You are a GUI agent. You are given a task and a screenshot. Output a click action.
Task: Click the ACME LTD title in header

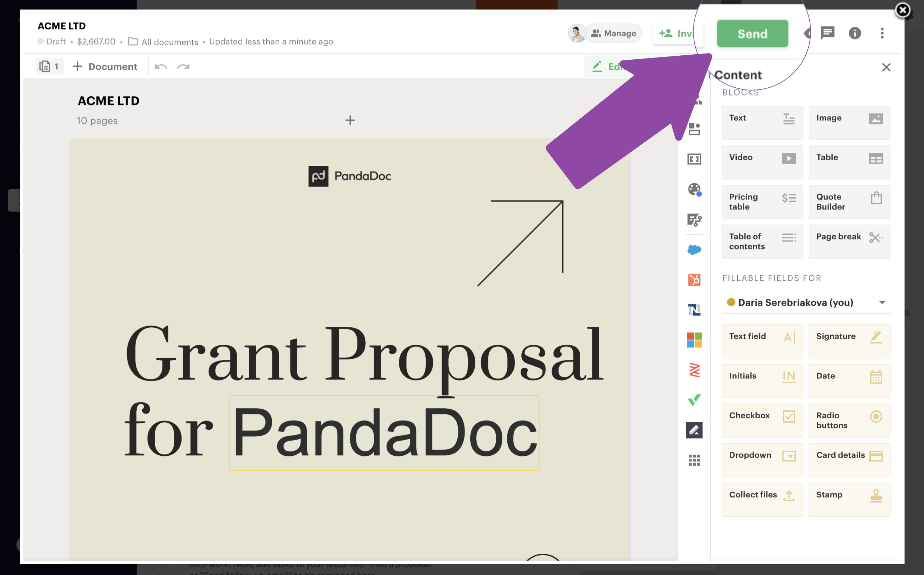click(61, 26)
